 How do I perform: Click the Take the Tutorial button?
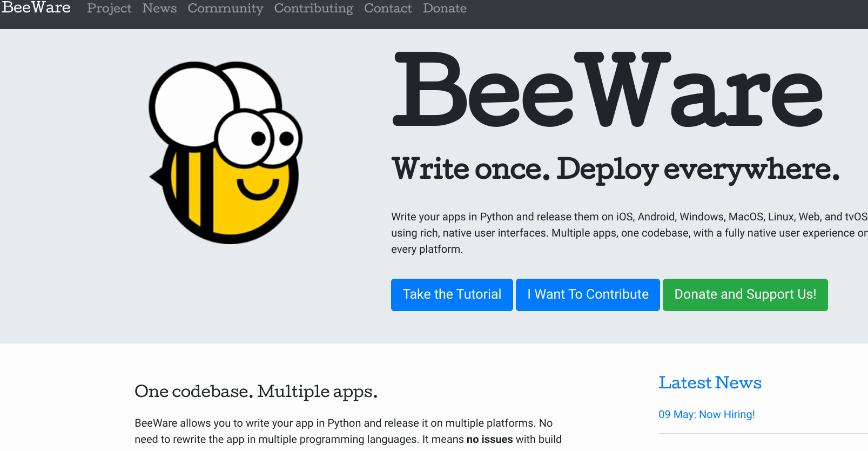pyautogui.click(x=452, y=294)
